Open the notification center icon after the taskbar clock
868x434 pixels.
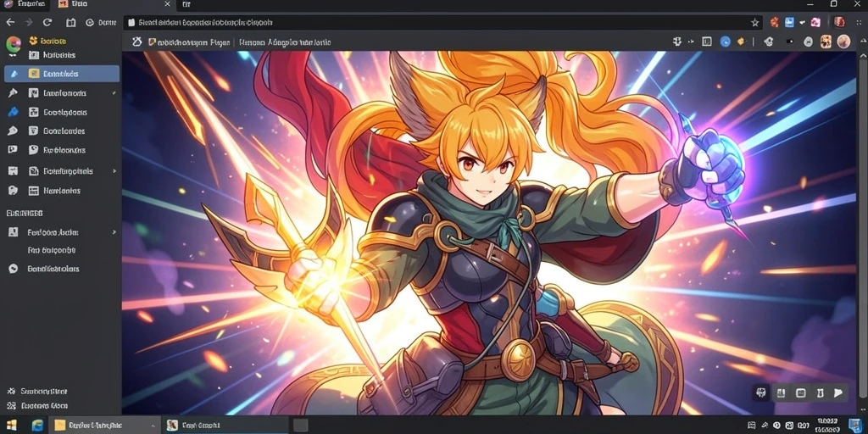[x=854, y=426]
